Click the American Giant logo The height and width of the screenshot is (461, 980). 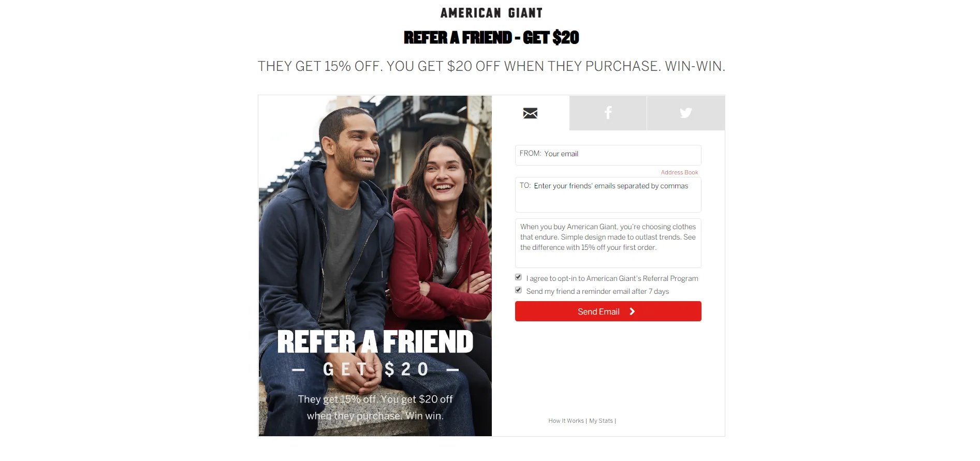(491, 13)
